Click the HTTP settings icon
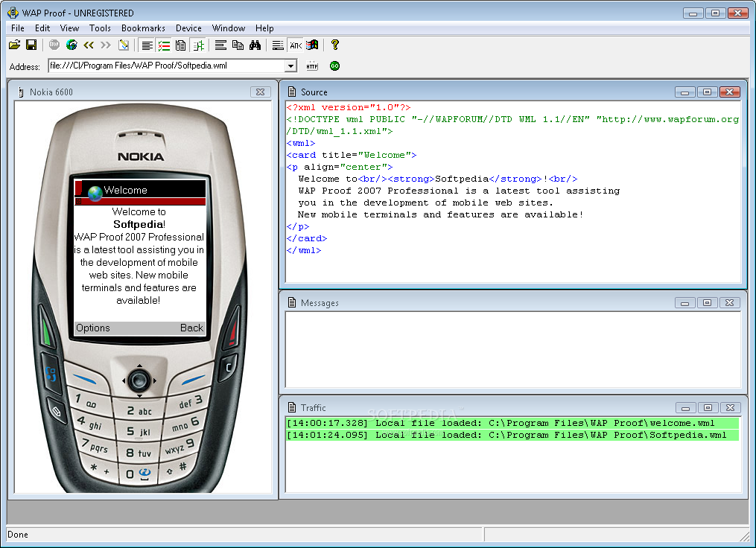The image size is (756, 548). click(x=312, y=66)
